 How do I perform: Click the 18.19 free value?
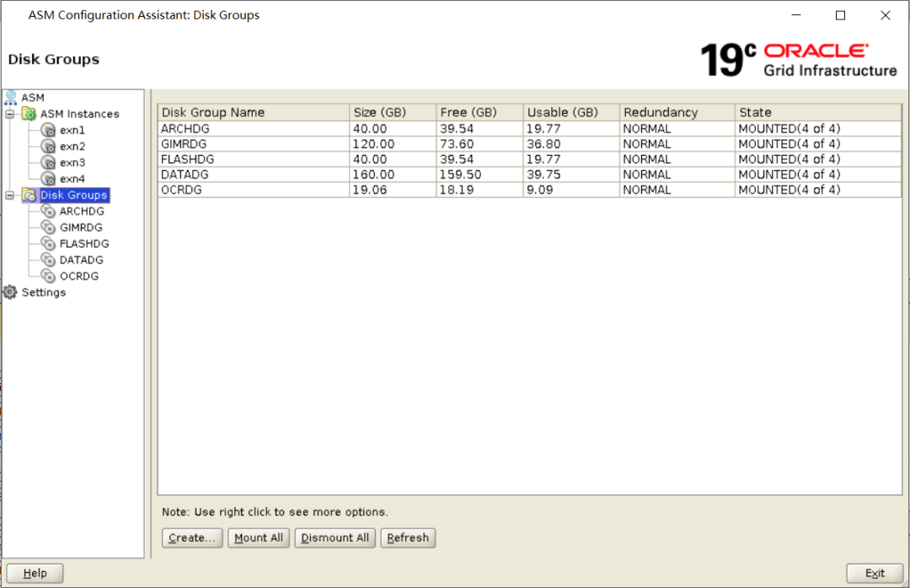[456, 190]
